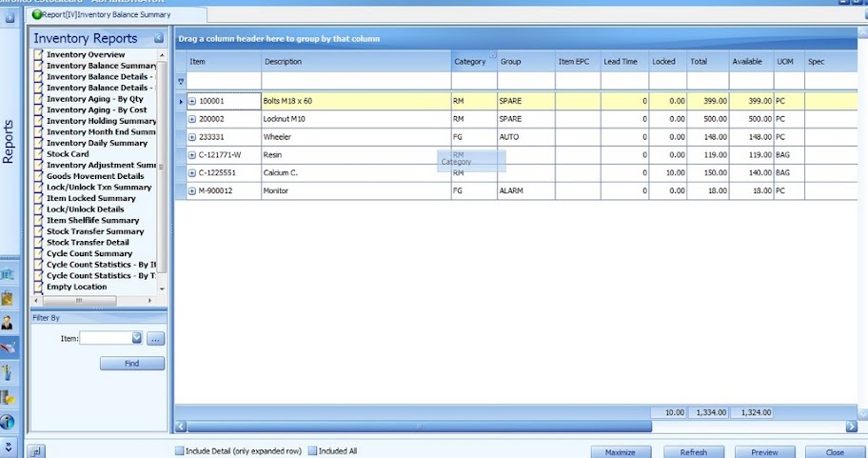
Task: Open the Inventory Overview report icon
Action: 38,54
